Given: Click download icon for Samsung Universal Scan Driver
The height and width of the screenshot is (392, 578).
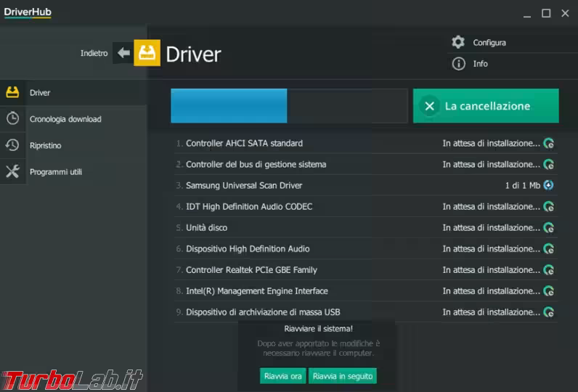Looking at the screenshot, I should (548, 185).
